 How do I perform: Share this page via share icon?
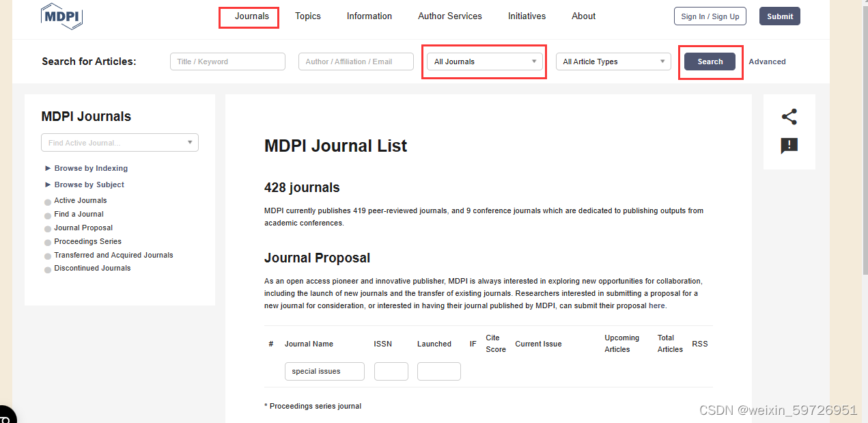[x=789, y=117]
